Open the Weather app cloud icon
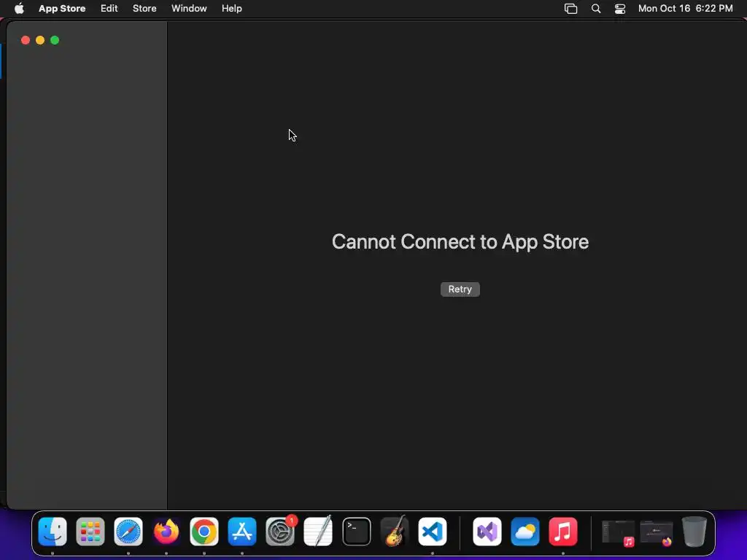747x560 pixels. 525,532
